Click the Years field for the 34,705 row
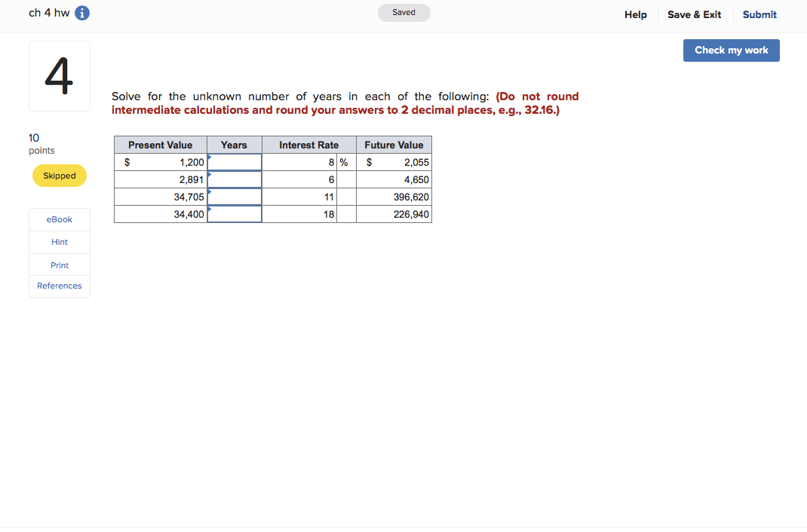This screenshot has width=807, height=532. [234, 197]
